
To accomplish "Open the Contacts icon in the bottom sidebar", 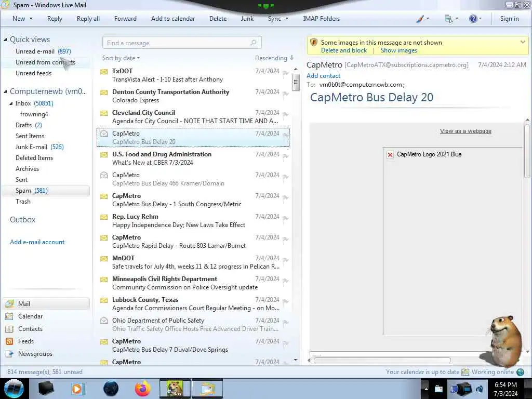I will [9, 329].
